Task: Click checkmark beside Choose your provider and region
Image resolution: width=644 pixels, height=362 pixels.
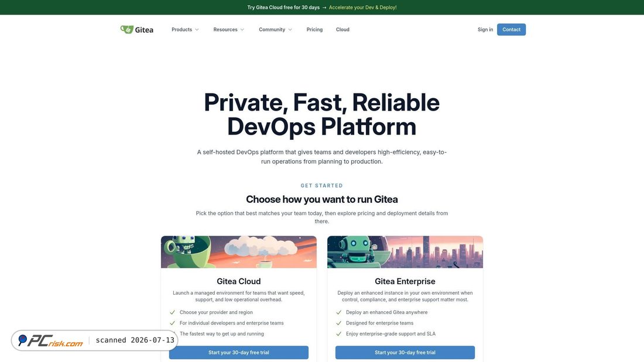Action: (173, 312)
